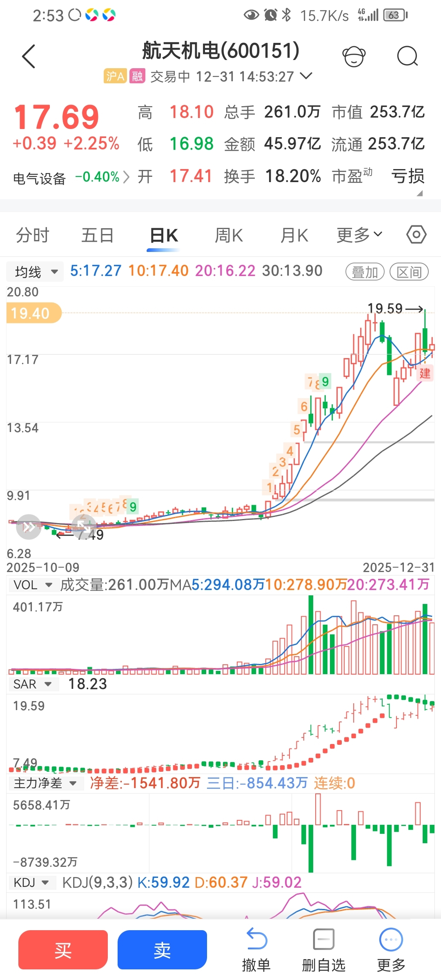The image size is (441, 980).
Task: Tap MA10 value 10:17.40
Action: coord(158,271)
